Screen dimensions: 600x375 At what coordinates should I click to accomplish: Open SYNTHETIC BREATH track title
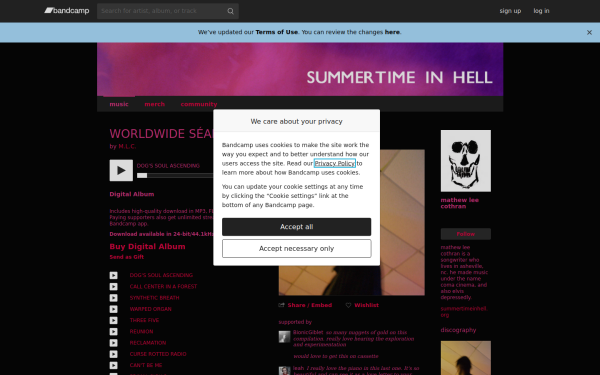(x=154, y=298)
